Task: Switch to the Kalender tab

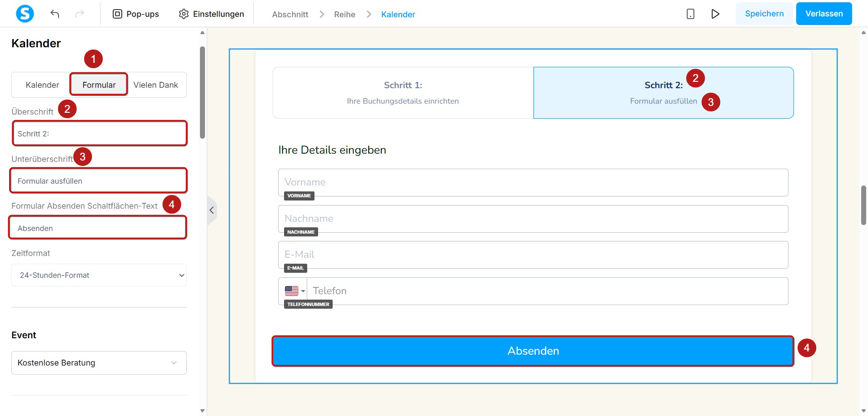Action: click(x=42, y=85)
